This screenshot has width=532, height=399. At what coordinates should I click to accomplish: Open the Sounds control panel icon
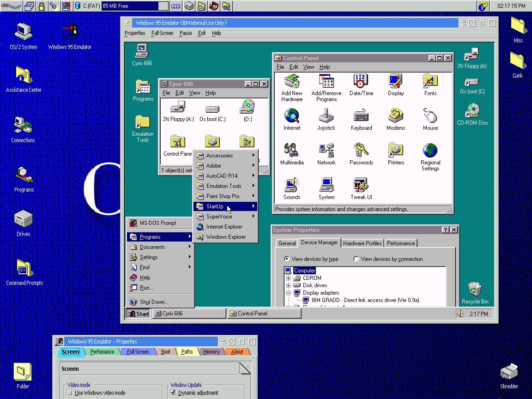coord(292,188)
